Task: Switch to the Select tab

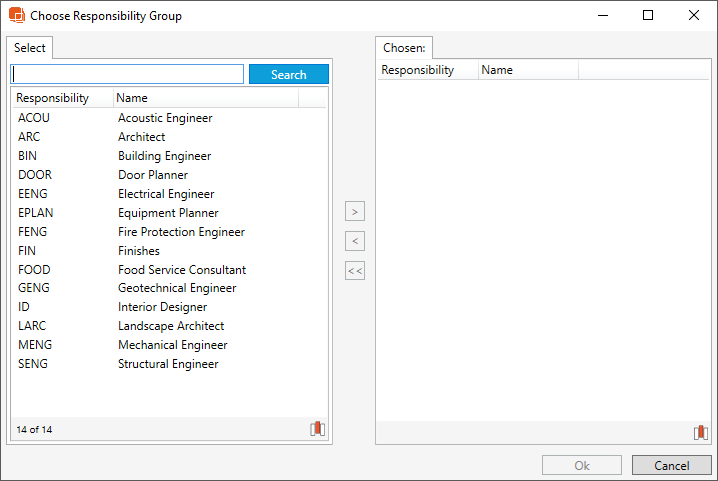Action: [x=30, y=48]
